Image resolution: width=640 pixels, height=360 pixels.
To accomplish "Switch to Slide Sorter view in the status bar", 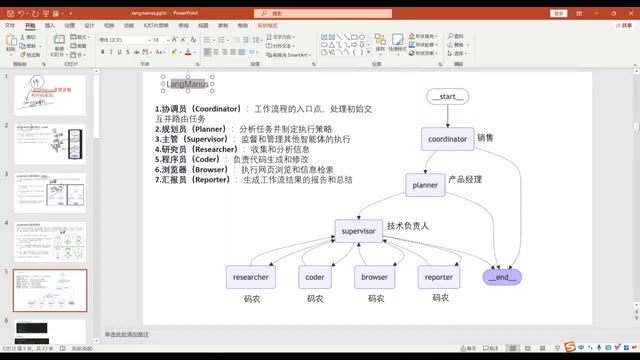I will pyautogui.click(x=528, y=348).
